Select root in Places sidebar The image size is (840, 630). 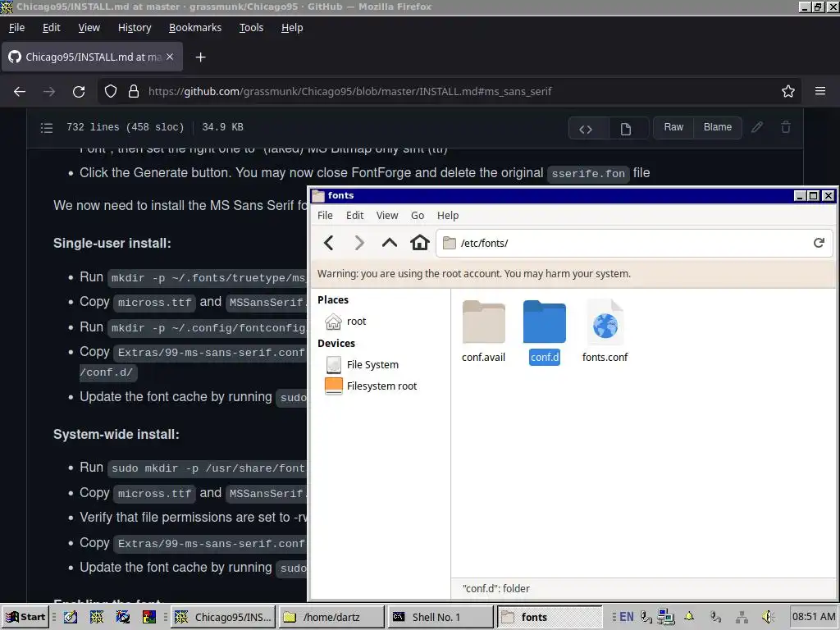tap(345, 322)
